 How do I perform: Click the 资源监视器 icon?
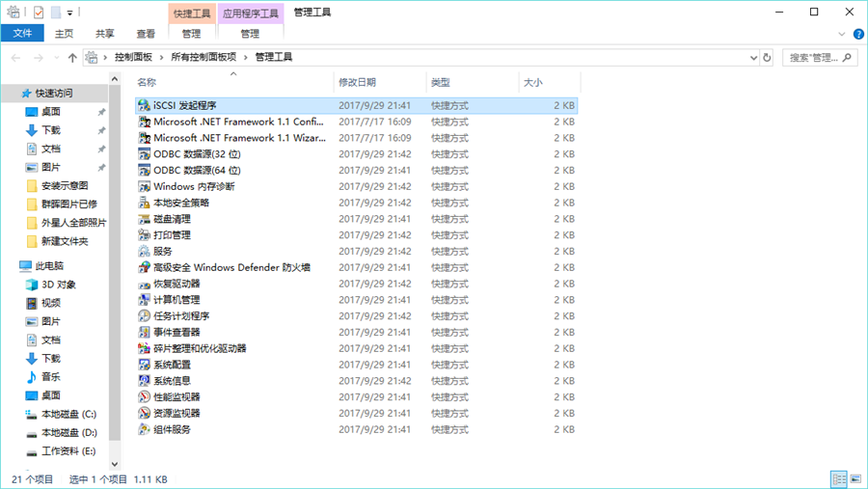point(144,414)
